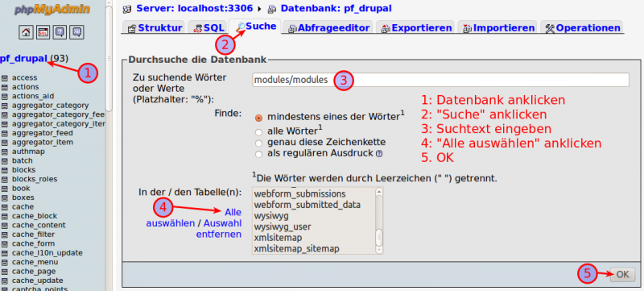Viewport: 644px width, 291px height.
Task: Open the SQL query window icon
Action: click(43, 32)
